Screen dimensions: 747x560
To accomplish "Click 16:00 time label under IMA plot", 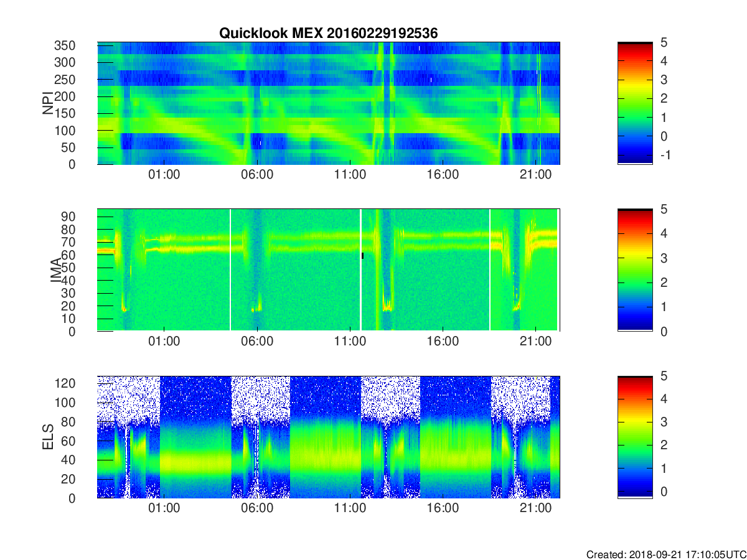I will coord(443,342).
